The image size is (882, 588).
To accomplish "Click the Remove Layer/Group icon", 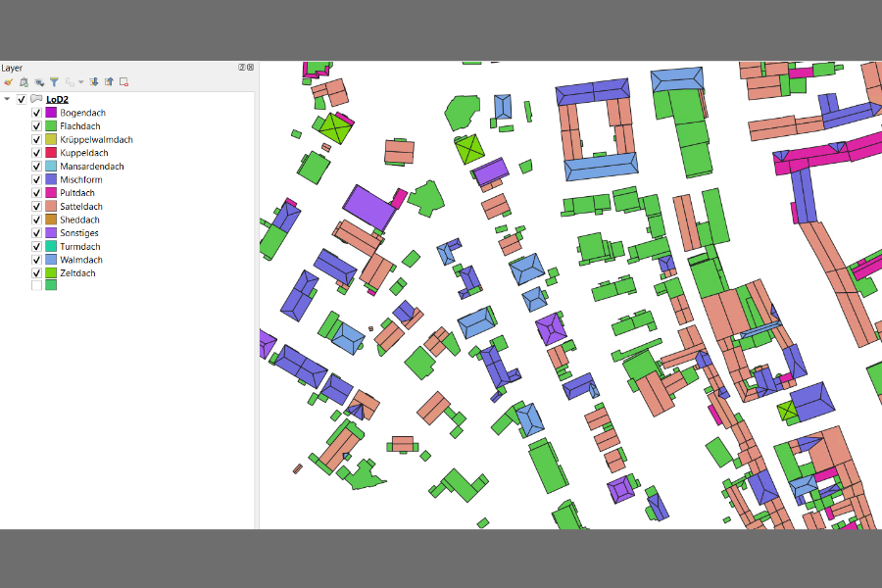I will coord(124,82).
